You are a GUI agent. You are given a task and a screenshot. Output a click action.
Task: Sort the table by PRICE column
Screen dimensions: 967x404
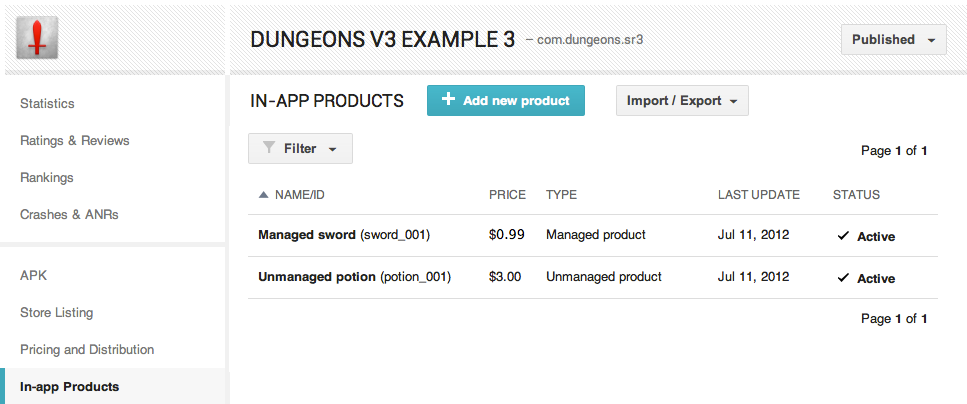coord(507,195)
